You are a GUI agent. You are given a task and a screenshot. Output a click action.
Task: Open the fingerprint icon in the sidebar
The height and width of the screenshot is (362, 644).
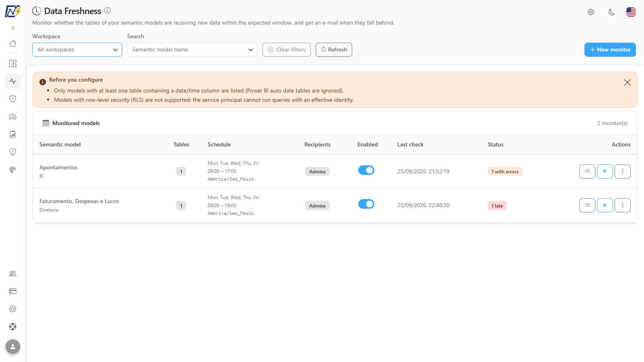point(13,170)
